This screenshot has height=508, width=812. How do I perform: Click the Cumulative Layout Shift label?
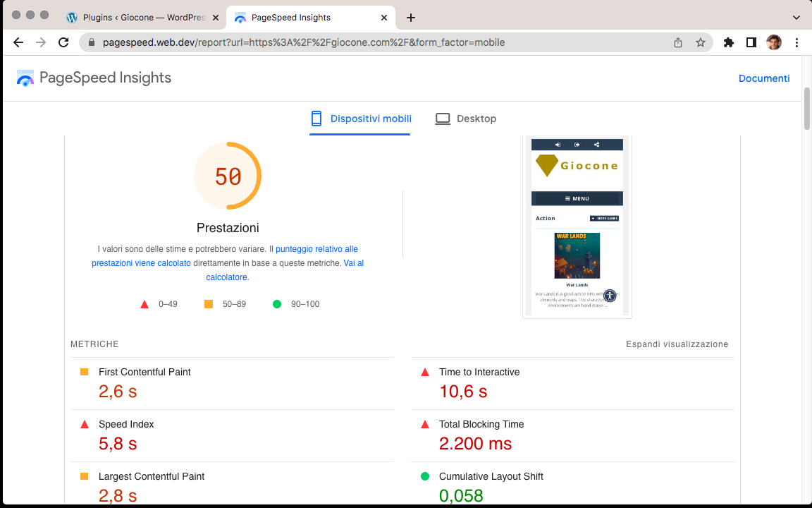[491, 476]
